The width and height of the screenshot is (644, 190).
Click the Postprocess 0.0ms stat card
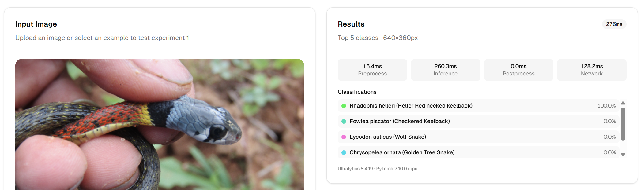point(518,70)
